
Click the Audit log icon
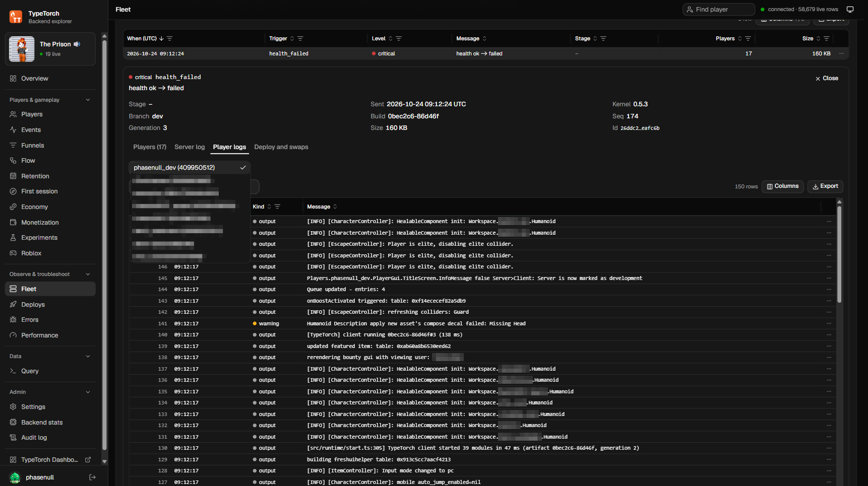(13, 438)
